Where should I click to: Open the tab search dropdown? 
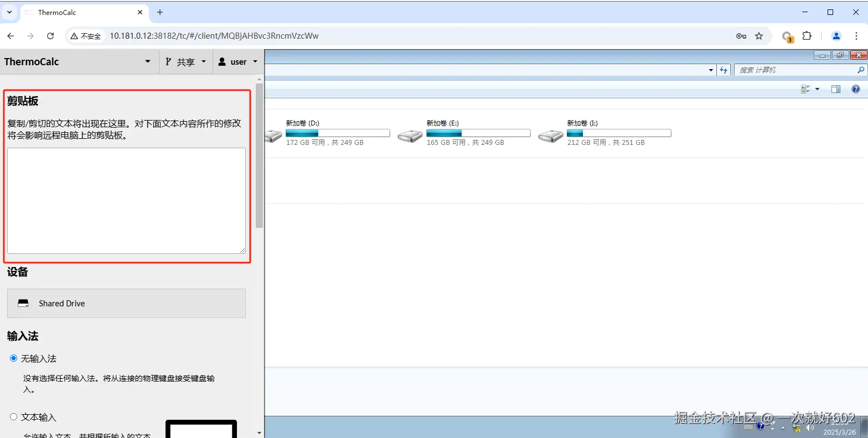(9, 12)
